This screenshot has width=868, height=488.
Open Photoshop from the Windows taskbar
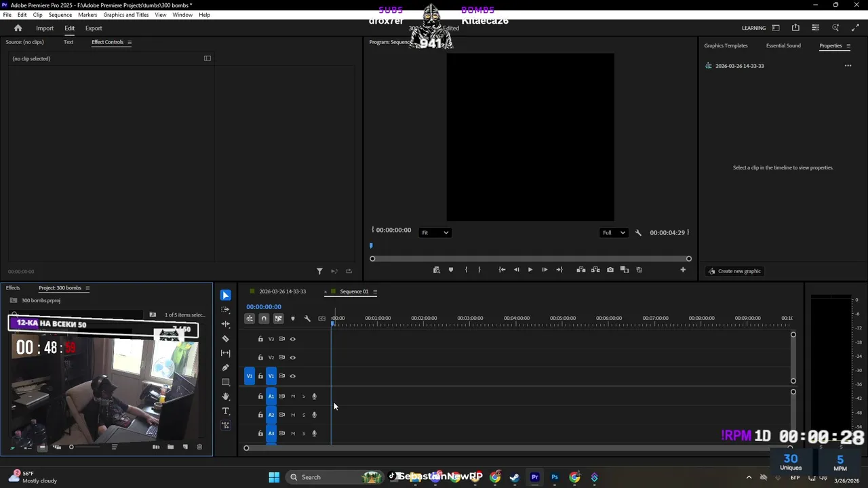(555, 477)
